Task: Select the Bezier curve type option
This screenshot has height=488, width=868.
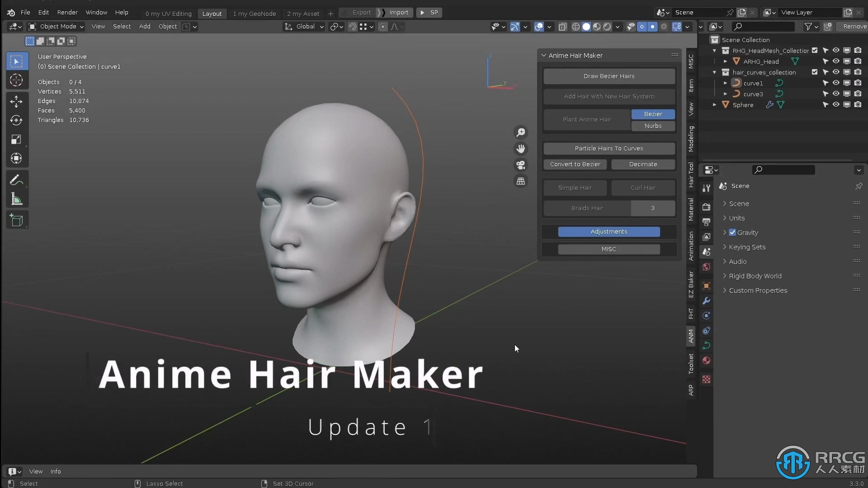Action: 653,114
